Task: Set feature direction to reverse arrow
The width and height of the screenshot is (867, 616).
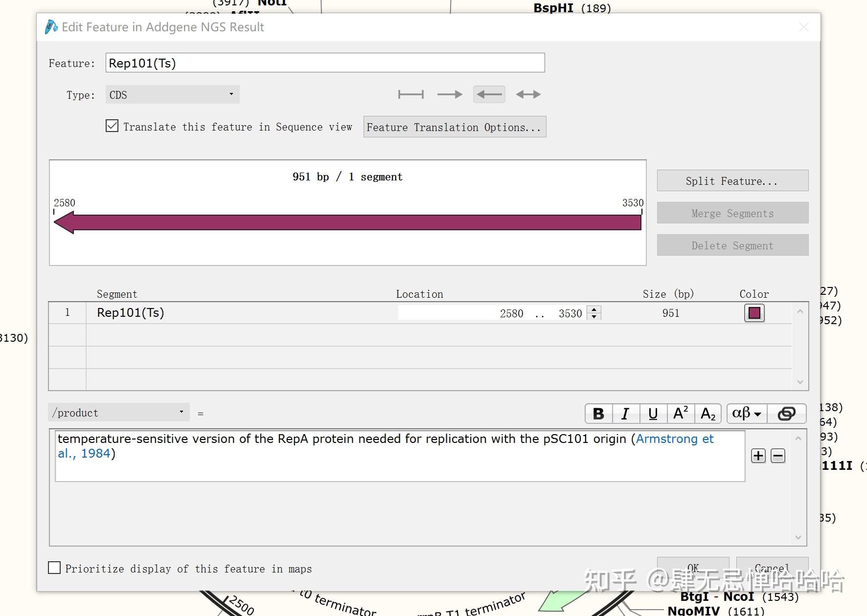Action: click(x=489, y=94)
